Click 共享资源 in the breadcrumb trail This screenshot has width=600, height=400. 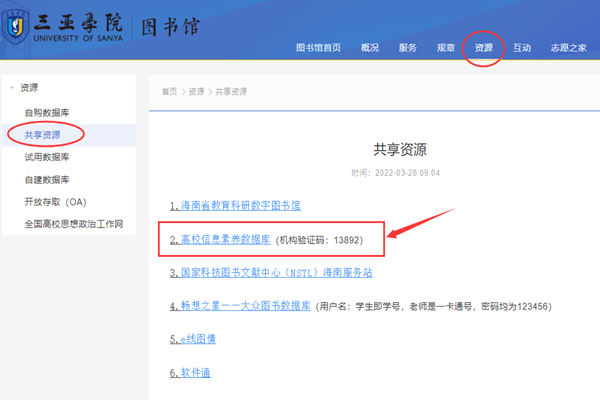[x=231, y=91]
